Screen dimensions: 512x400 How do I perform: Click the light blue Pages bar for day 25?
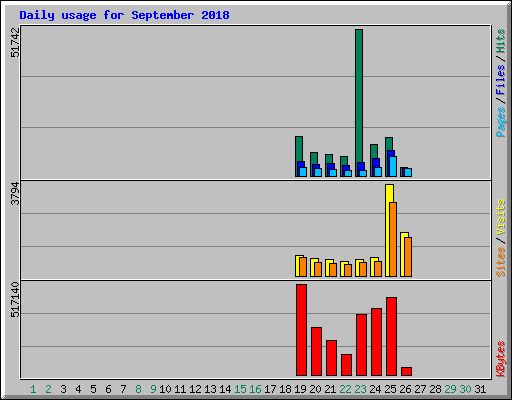pyautogui.click(x=393, y=166)
